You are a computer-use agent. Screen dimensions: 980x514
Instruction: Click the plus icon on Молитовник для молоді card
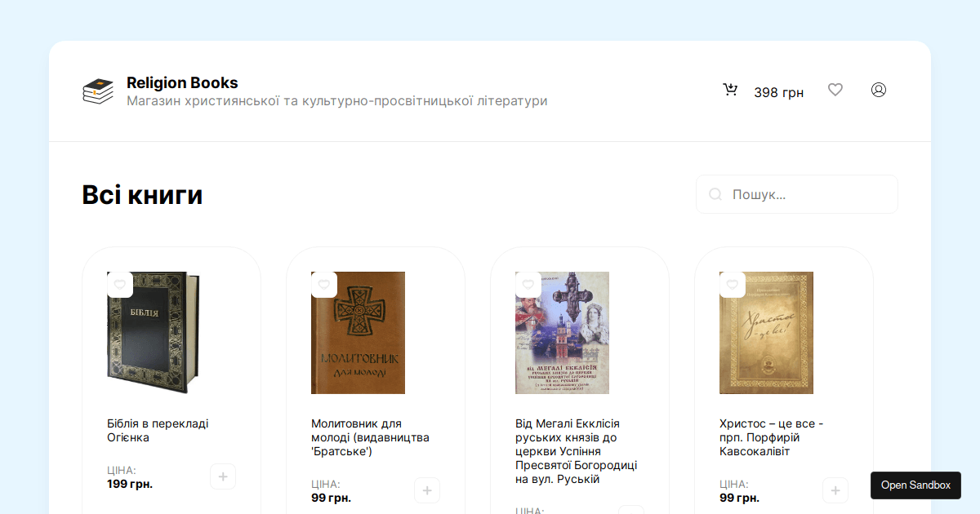pos(427,490)
